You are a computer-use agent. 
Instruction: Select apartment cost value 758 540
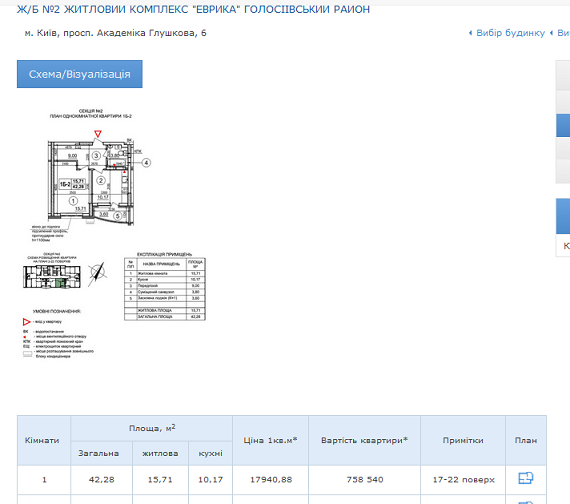[x=365, y=480]
